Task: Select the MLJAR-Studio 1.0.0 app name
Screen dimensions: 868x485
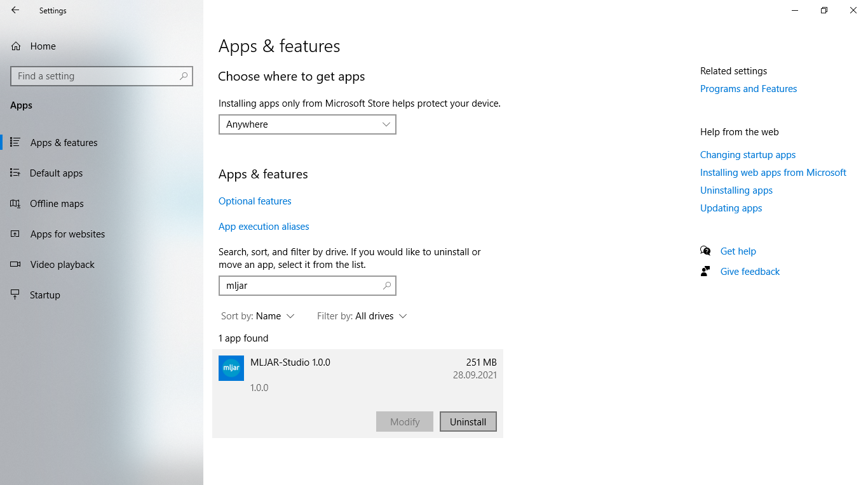Action: (x=290, y=362)
